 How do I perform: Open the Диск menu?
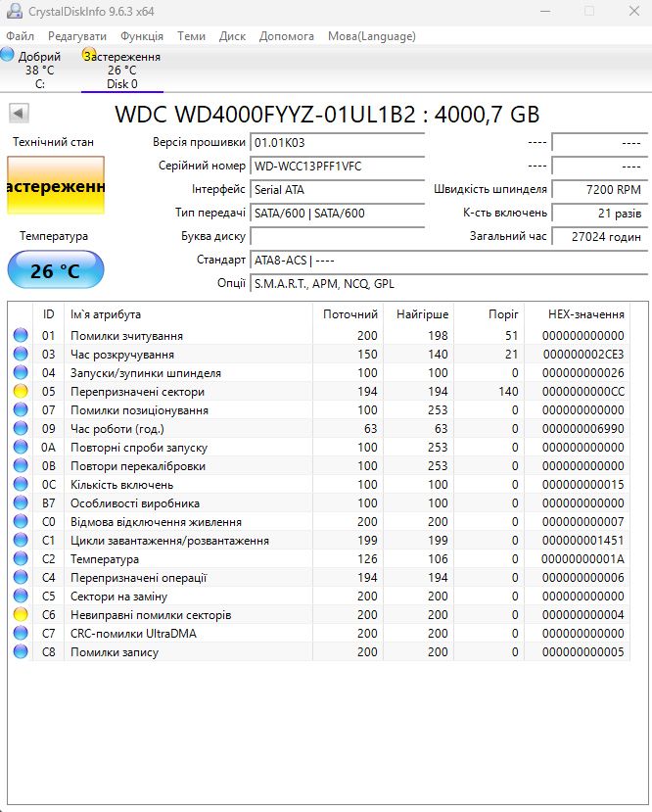232,36
